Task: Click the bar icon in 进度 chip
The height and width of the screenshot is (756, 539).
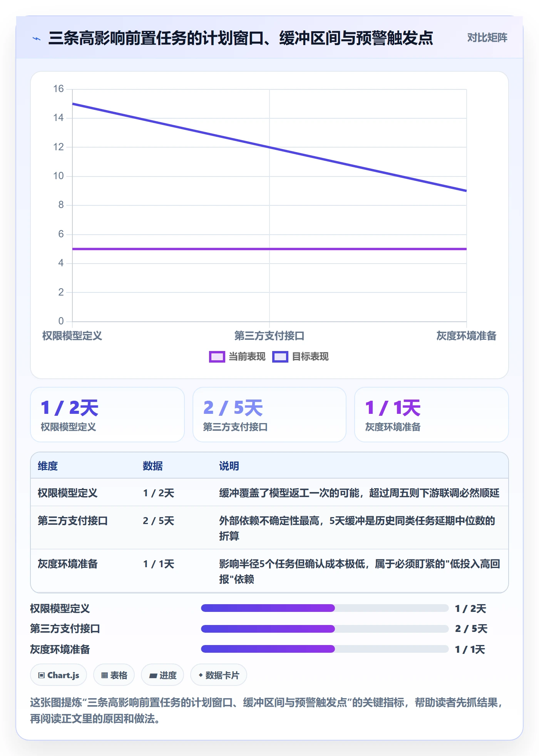Action: (153, 675)
